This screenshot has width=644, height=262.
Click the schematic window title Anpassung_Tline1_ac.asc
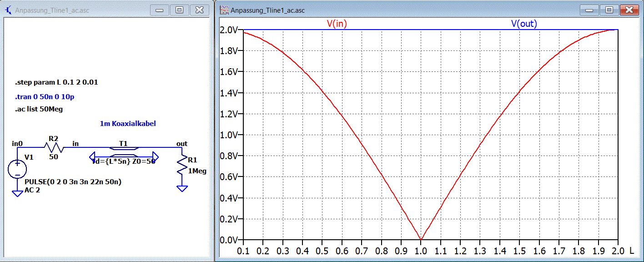52,10
